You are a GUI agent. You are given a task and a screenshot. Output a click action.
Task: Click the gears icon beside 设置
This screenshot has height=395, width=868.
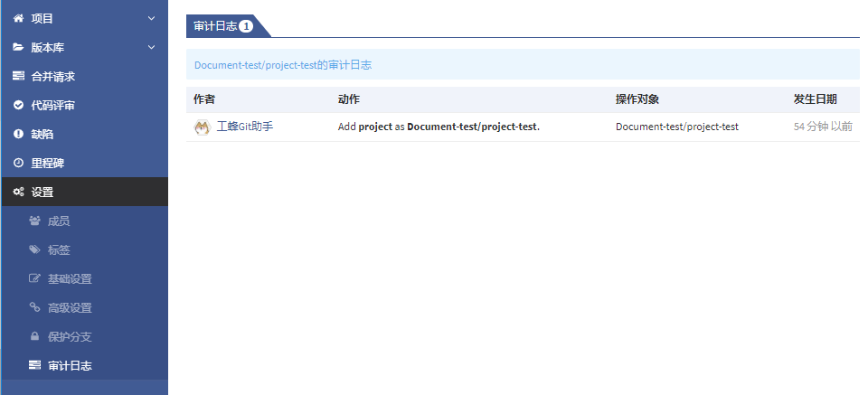point(18,192)
